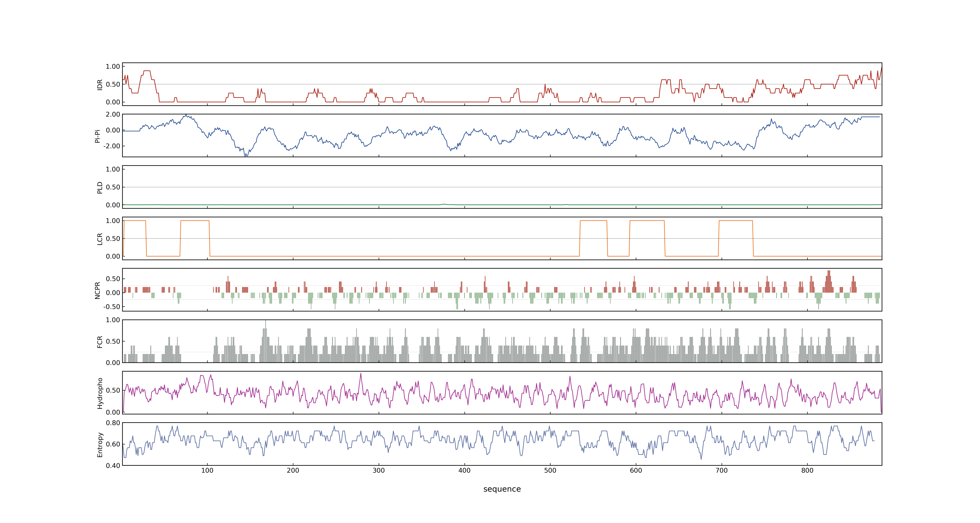Click the PLD y-axis label

tap(100, 187)
